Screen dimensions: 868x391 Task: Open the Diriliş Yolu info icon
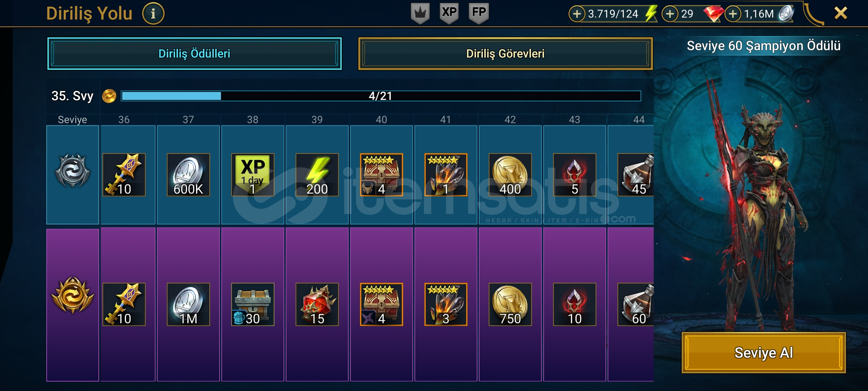(x=153, y=14)
